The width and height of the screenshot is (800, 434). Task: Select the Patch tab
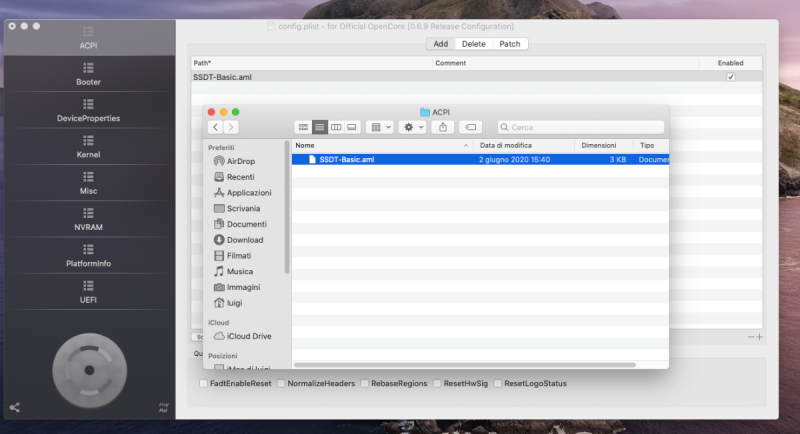click(x=509, y=44)
